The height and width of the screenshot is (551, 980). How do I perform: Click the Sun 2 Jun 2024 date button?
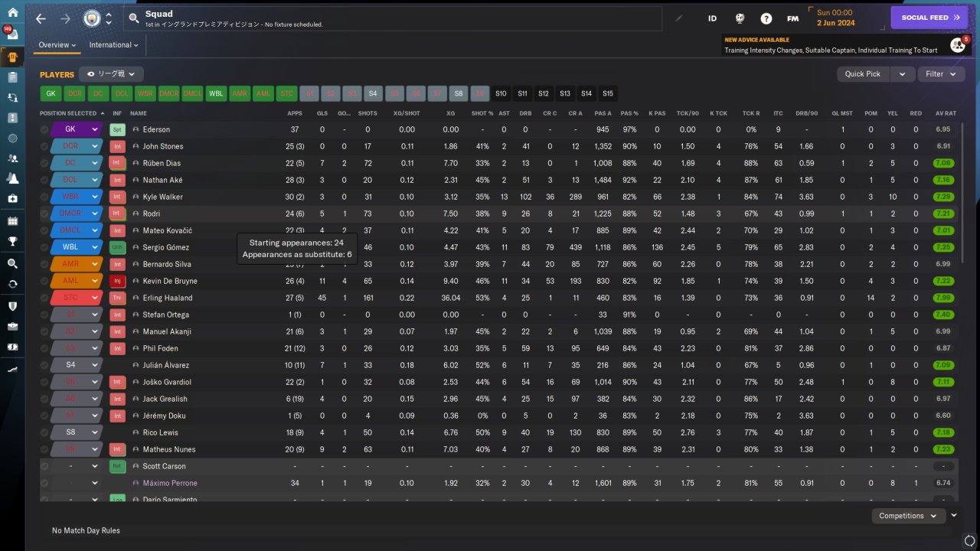click(x=845, y=18)
